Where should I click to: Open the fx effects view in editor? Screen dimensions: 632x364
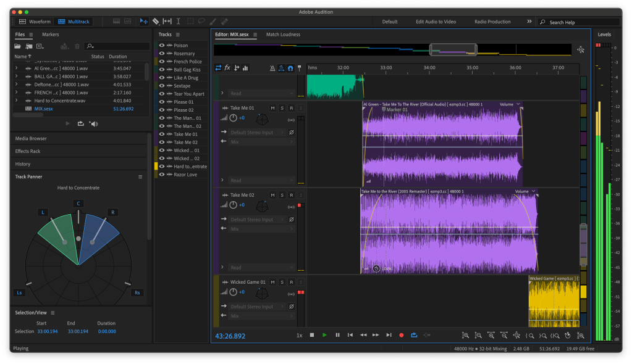click(x=227, y=68)
